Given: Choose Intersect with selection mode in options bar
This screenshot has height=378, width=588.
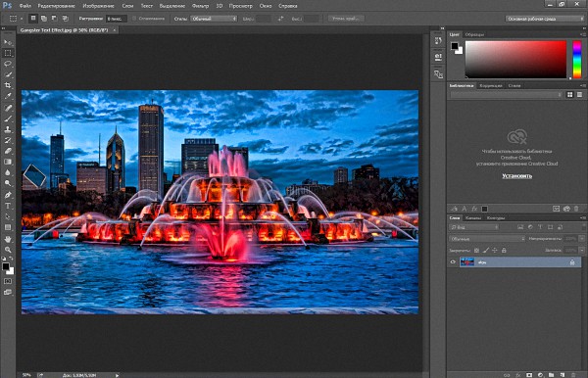Looking at the screenshot, I should [65, 18].
